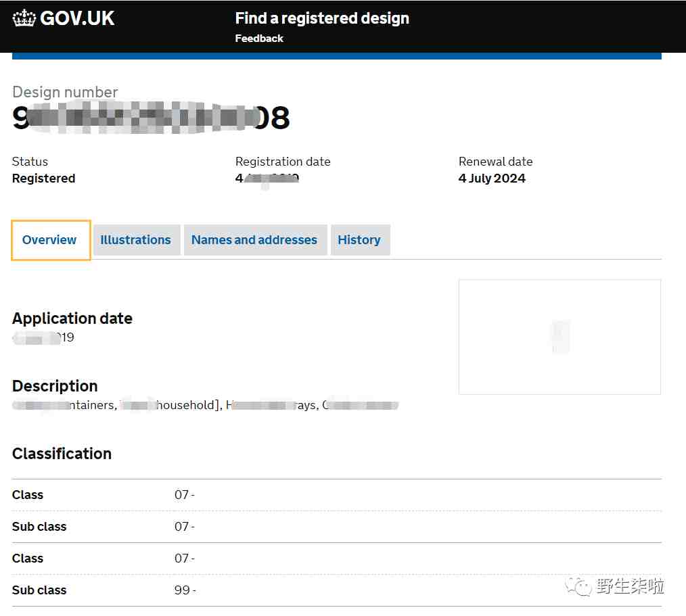
Task: Click the WeChat watermark icon
Action: pos(579,586)
